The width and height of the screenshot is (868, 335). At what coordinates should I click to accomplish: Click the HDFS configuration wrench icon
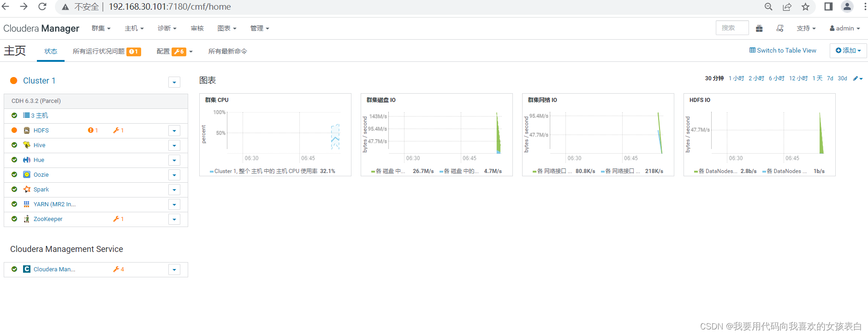[118, 131]
